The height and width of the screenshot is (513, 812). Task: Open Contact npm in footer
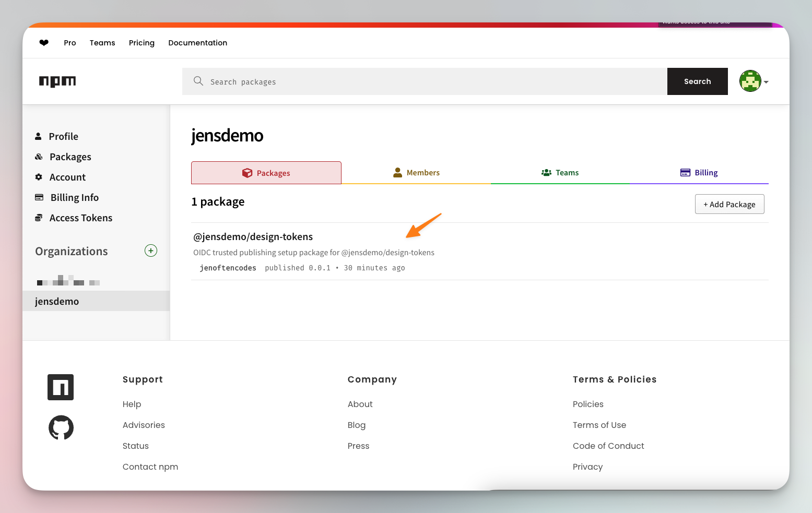click(150, 467)
